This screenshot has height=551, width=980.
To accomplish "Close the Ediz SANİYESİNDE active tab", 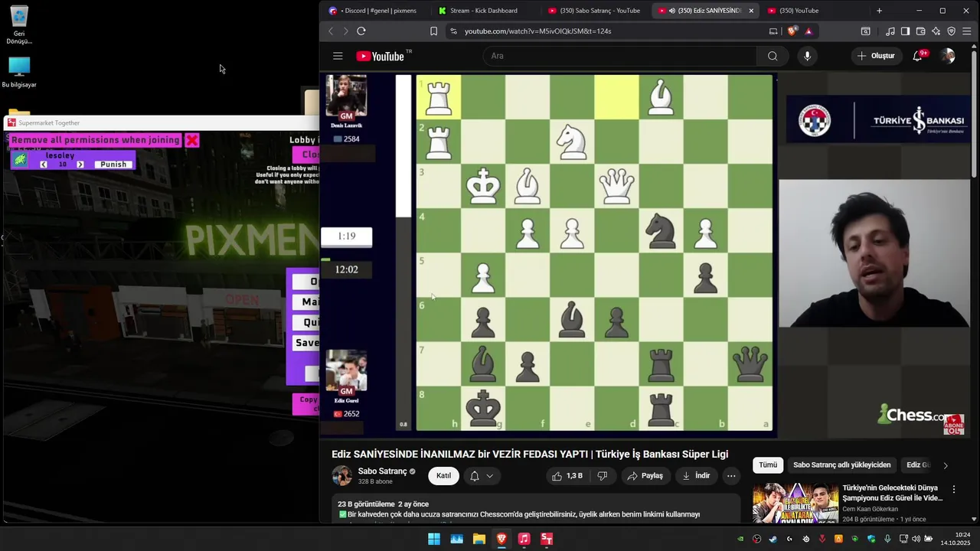I will pyautogui.click(x=751, y=11).
